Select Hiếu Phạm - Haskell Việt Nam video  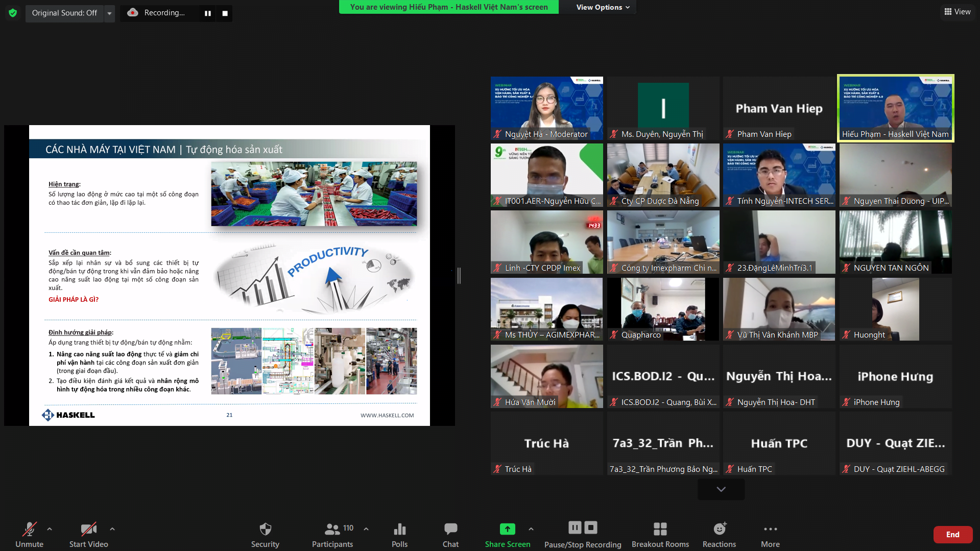[896, 108]
